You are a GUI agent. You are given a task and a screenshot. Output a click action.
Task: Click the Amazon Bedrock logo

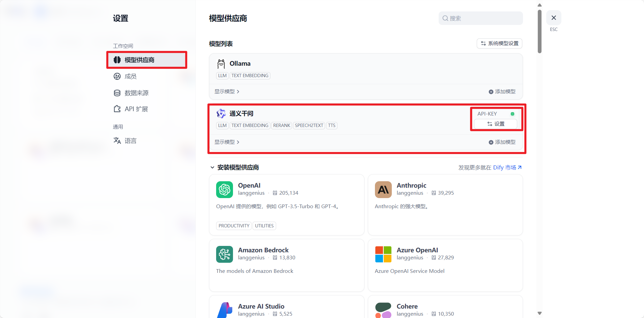[225, 254]
